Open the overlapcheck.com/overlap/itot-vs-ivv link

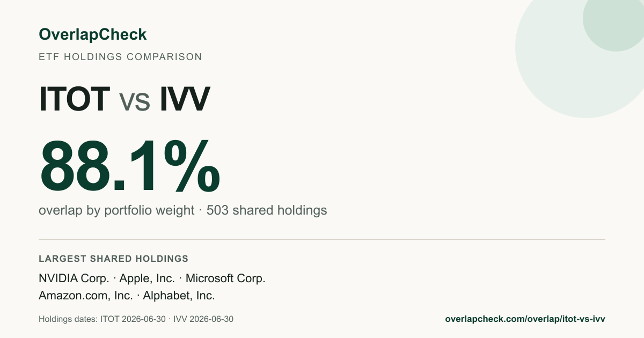click(525, 319)
